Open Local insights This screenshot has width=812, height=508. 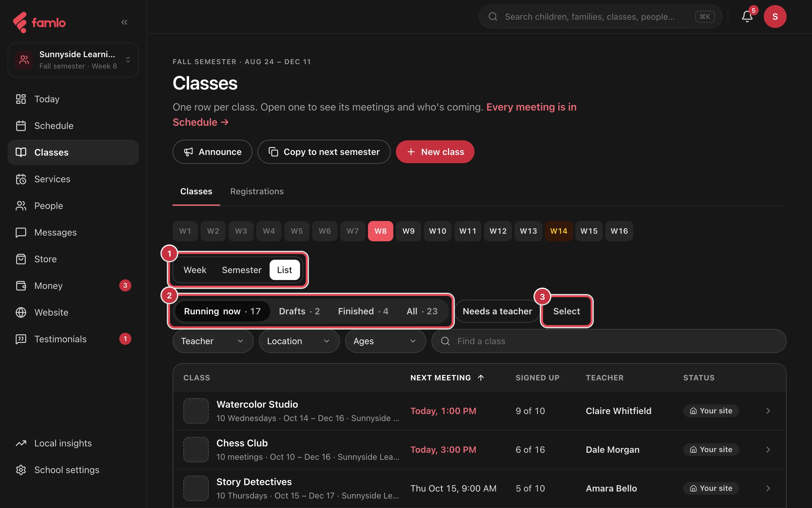[x=73, y=443]
